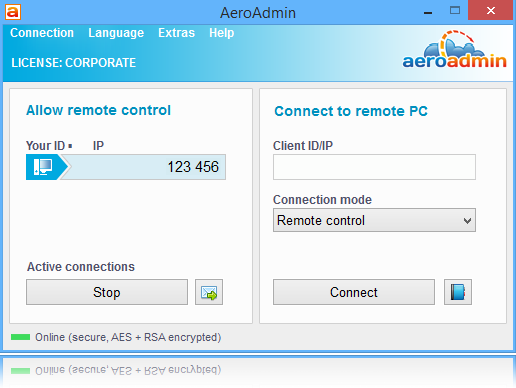The width and height of the screenshot is (516, 388).
Task: Open the Language menu
Action: point(116,33)
